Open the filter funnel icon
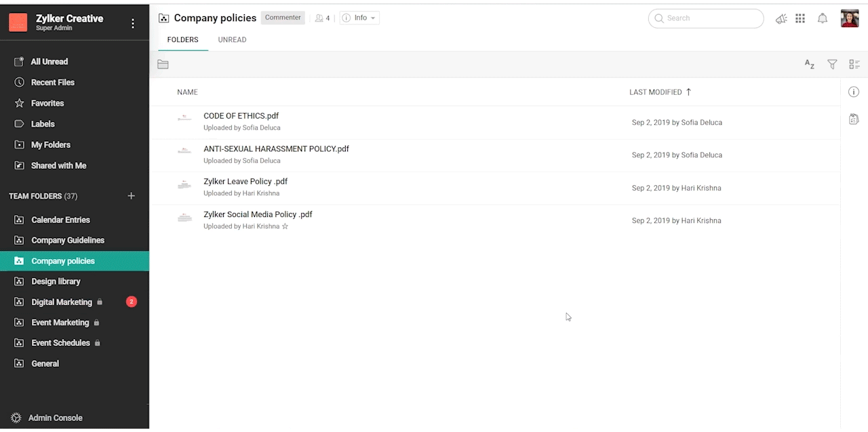 point(832,64)
